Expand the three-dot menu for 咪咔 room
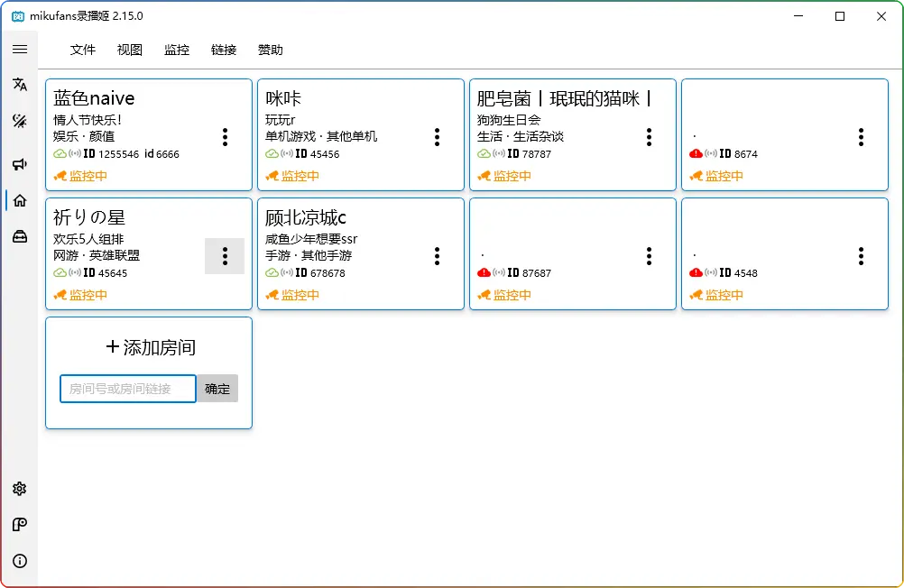Screen dimensions: 904x588 pyautogui.click(x=437, y=137)
